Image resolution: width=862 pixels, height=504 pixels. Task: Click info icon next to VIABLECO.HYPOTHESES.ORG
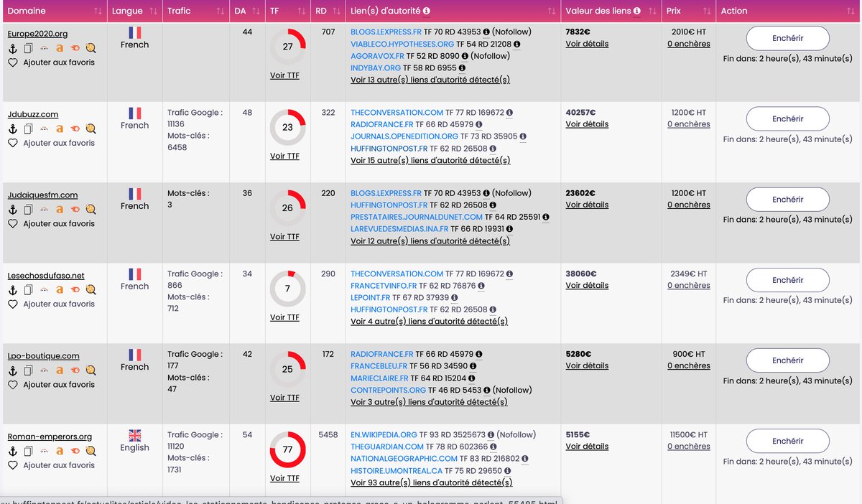[x=516, y=44]
